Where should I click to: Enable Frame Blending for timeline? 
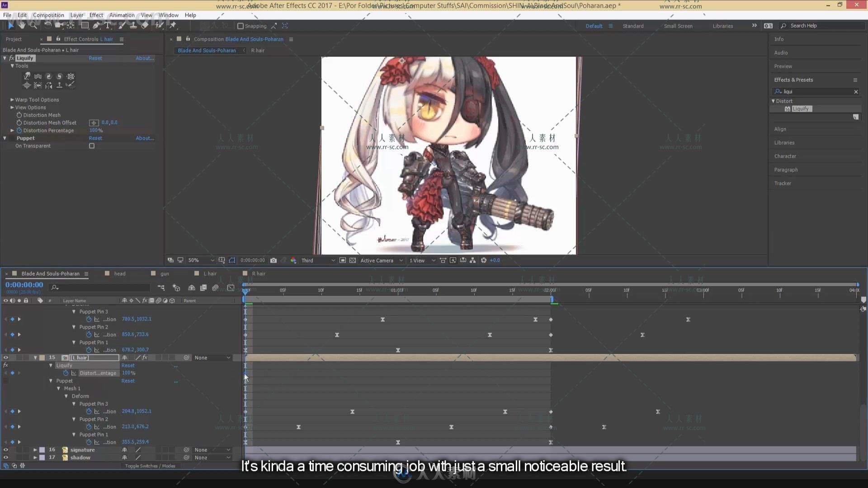(203, 287)
